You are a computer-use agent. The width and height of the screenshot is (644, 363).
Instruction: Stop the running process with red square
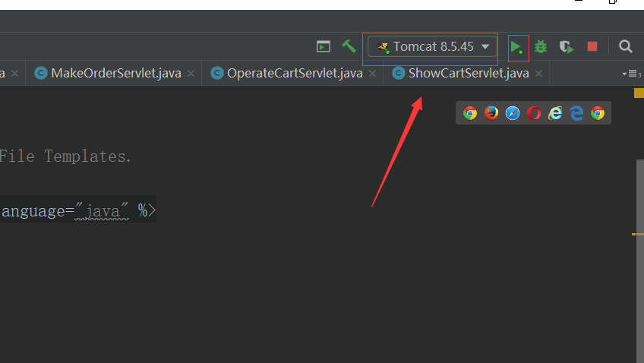click(x=592, y=46)
